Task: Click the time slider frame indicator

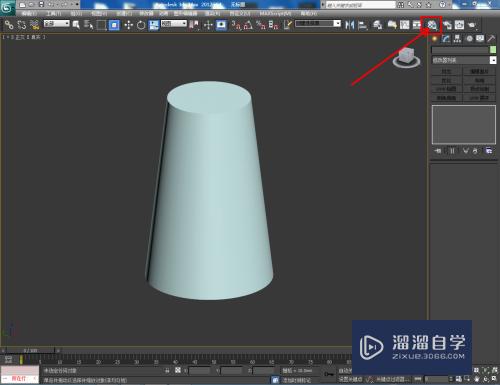Action: pyautogui.click(x=30, y=350)
